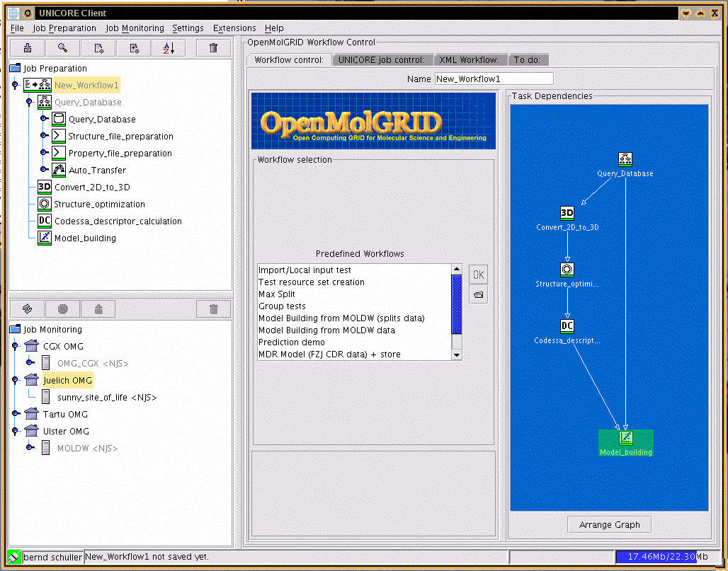Click the memory usage bar in status bar
The image size is (728, 571).
[x=668, y=557]
